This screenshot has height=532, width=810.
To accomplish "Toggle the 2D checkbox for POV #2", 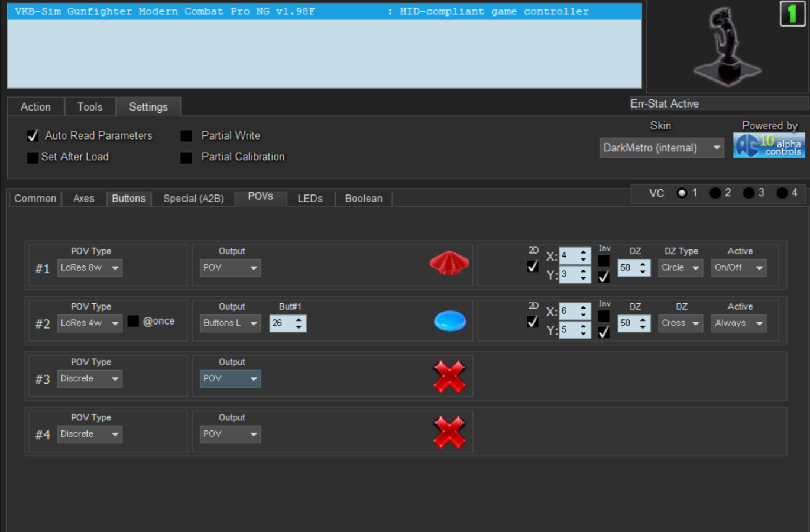I will point(533,322).
